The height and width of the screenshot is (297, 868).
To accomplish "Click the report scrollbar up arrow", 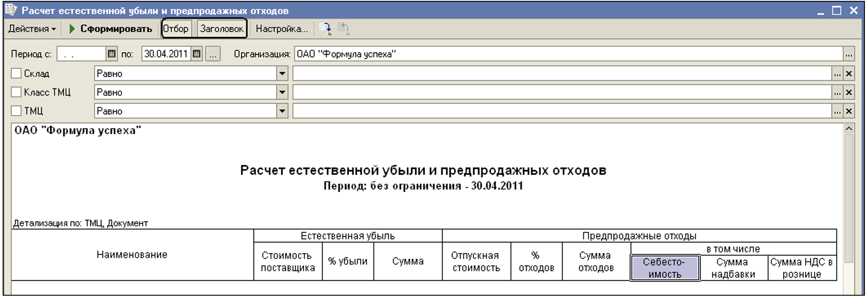I will click(x=849, y=129).
